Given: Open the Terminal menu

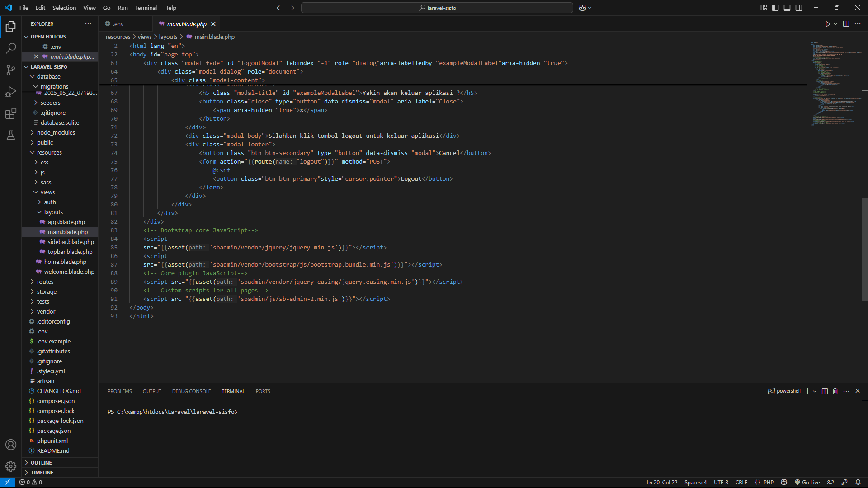Looking at the screenshot, I should (146, 8).
